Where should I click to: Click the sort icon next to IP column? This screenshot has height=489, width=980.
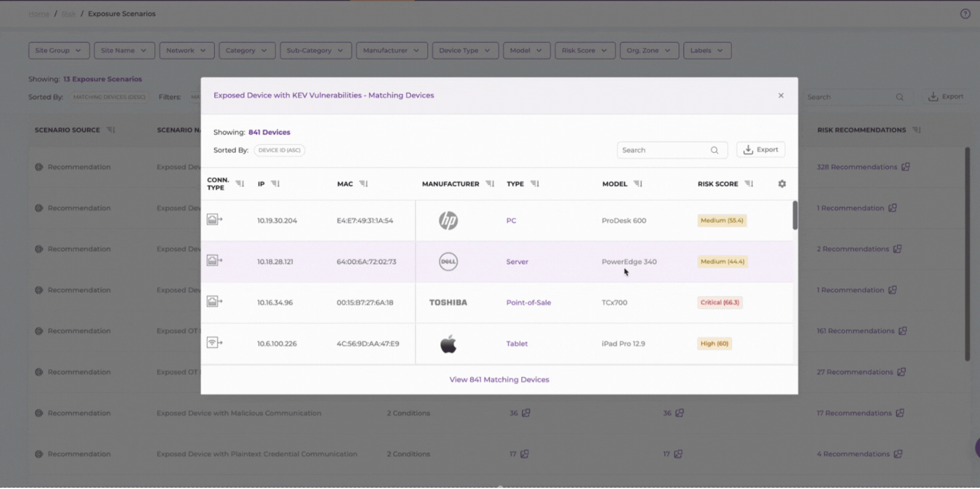(275, 184)
